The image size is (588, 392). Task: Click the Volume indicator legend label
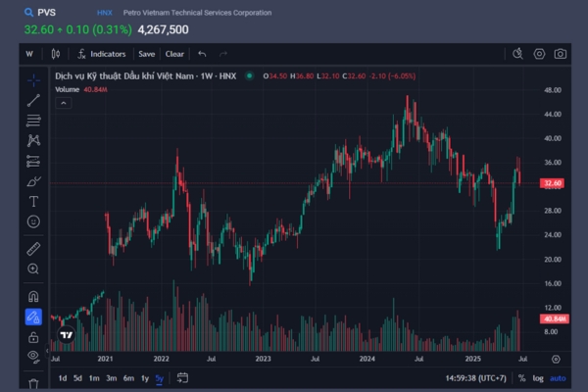[67, 89]
